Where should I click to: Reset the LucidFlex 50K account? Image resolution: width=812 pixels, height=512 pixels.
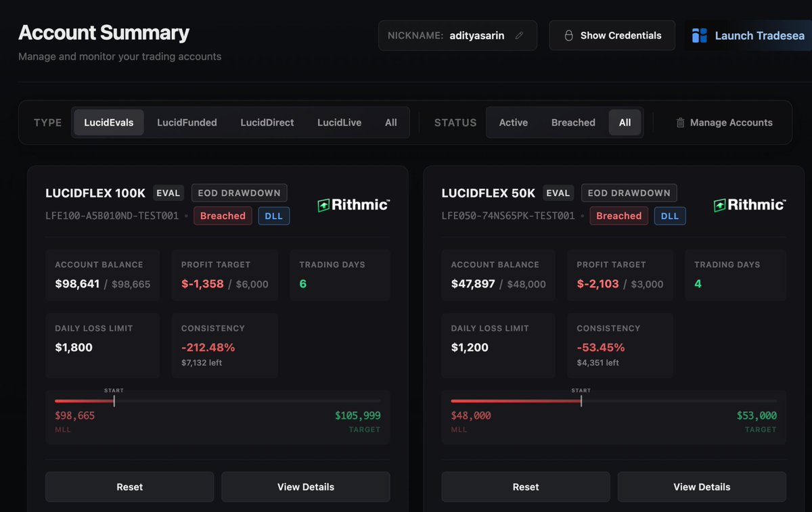[x=526, y=487]
